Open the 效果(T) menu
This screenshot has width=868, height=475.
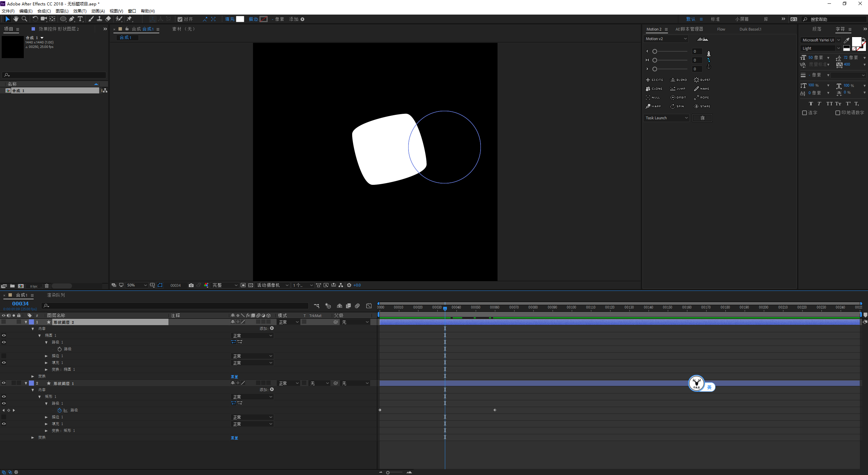(80, 11)
